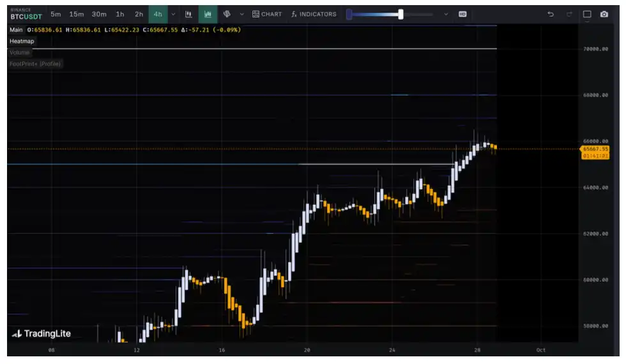This screenshot has height=364, width=626.
Task: Open the dropdown next to heatmap icon
Action: click(x=241, y=14)
